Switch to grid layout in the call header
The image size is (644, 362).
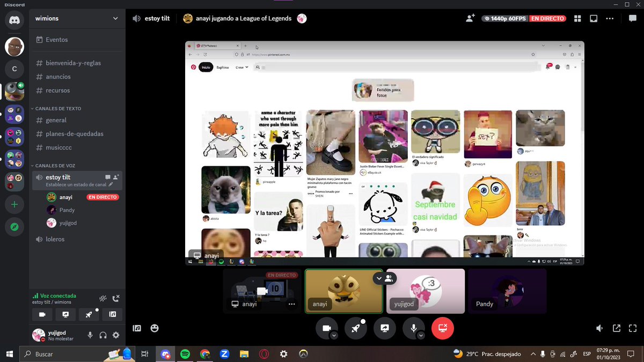click(x=577, y=18)
